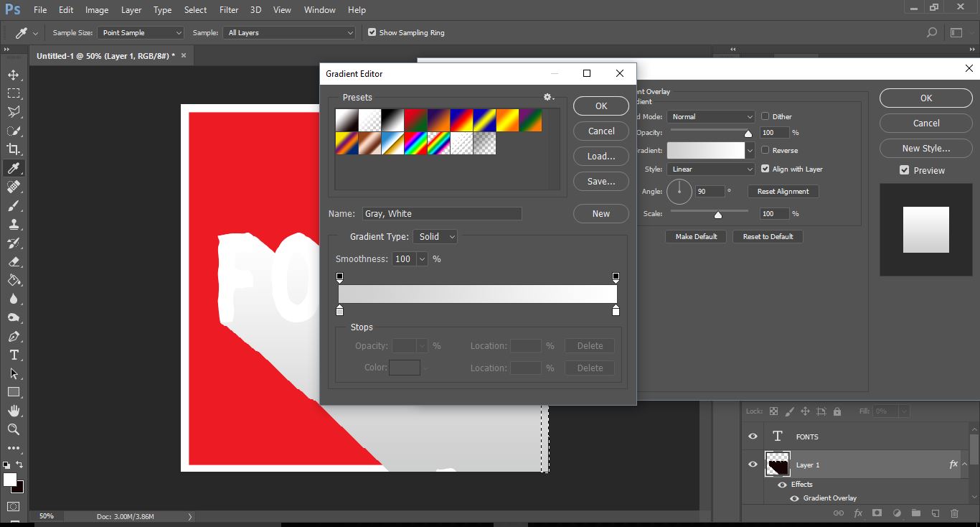Viewport: 980px width, 527px height.
Task: Select the Healing Brush tool
Action: point(14,187)
